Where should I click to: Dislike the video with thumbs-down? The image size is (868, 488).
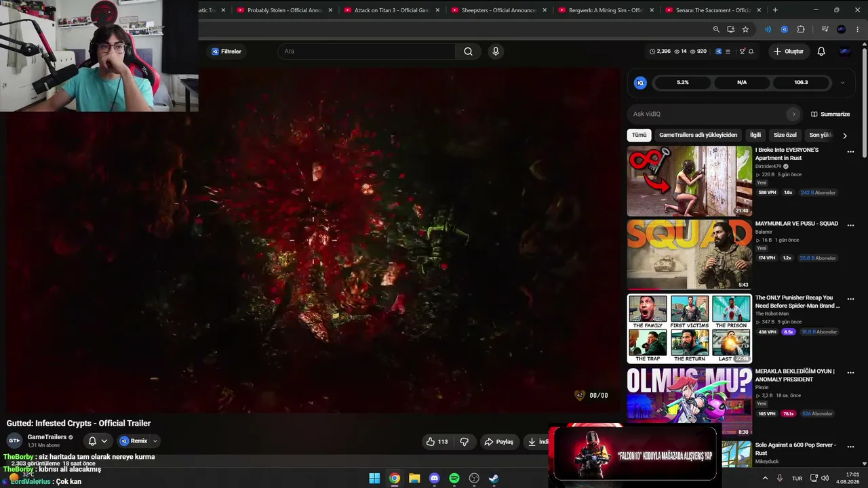[465, 442]
